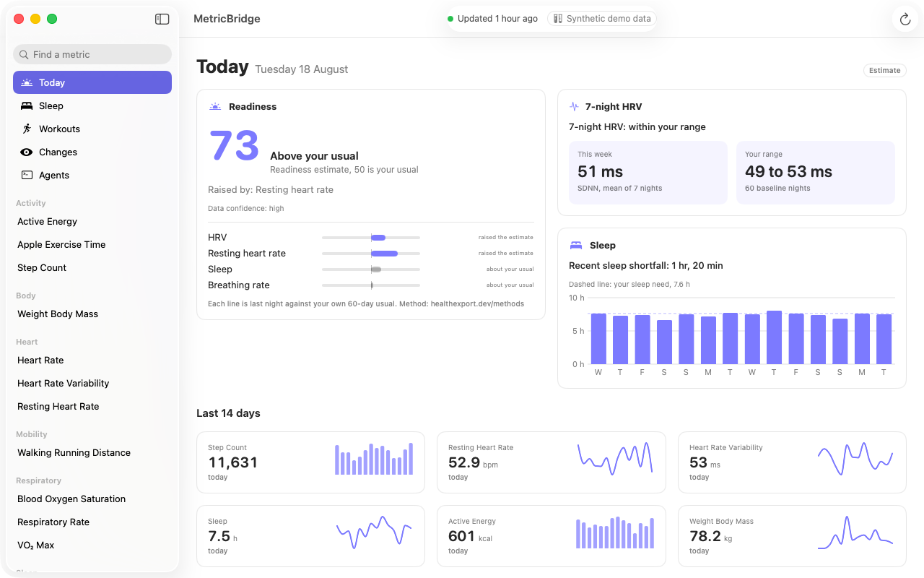Open the Weight Body Mass 78.2 kg card
This screenshot has height=578, width=924.
tap(792, 536)
